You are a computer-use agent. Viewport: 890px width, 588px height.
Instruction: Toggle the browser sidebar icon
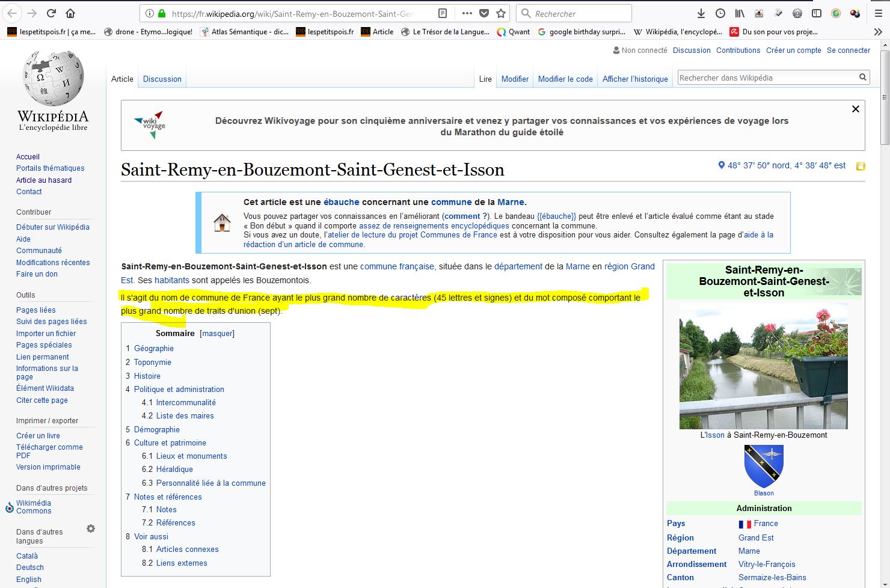click(x=817, y=13)
